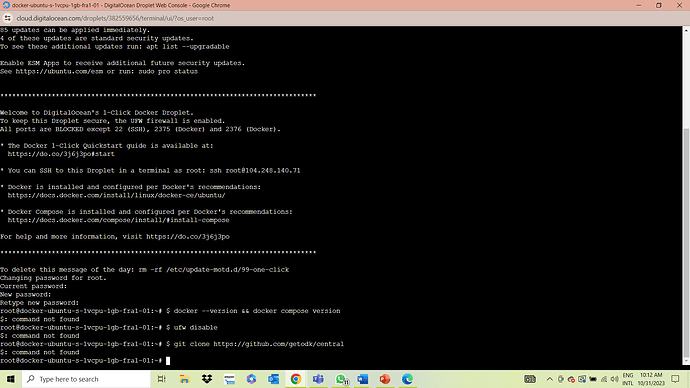Launch File Explorer from the taskbar
Image resolution: width=690 pixels, height=388 pixels.
click(184, 379)
